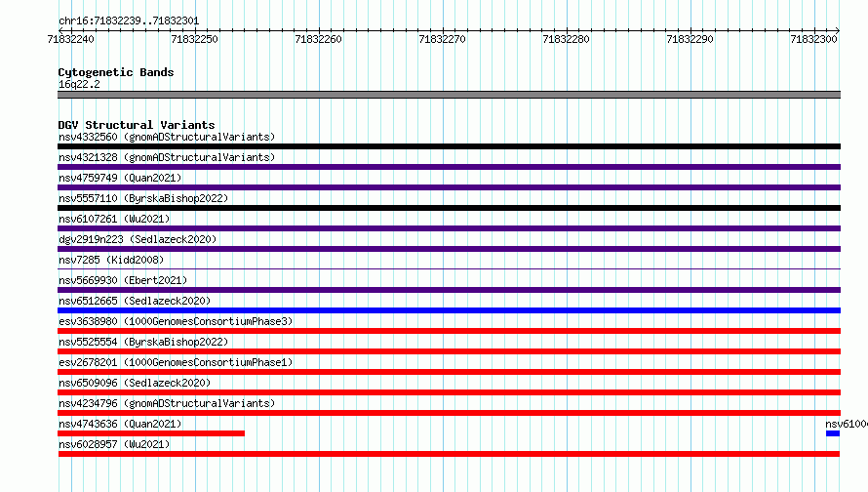Click ruler position 71832270

(x=443, y=39)
